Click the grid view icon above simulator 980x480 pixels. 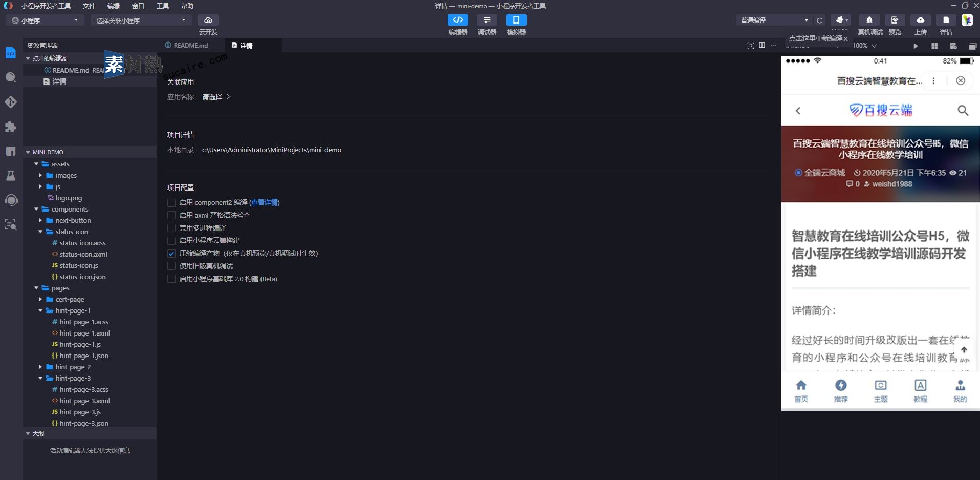tap(934, 46)
